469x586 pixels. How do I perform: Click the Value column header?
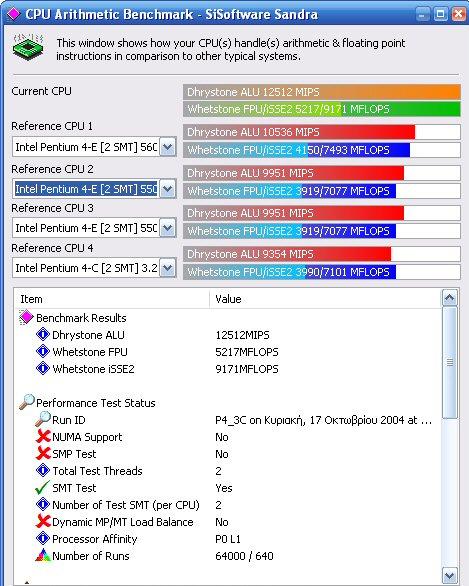pos(325,299)
